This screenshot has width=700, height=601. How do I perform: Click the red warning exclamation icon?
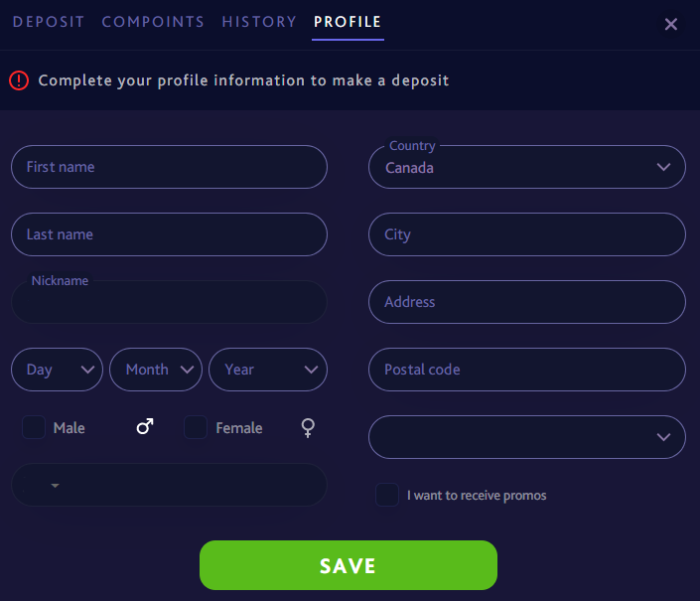(19, 80)
